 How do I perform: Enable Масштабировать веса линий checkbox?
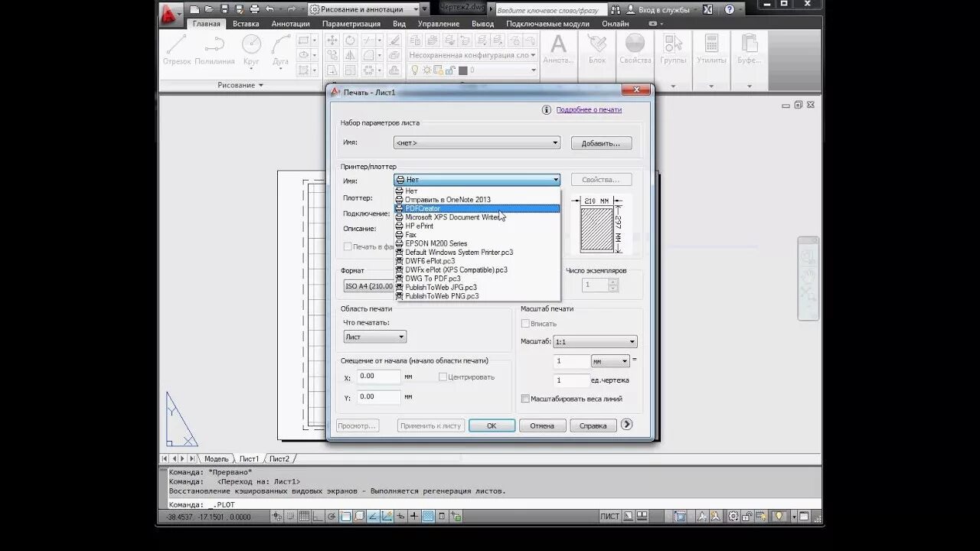pyautogui.click(x=525, y=399)
